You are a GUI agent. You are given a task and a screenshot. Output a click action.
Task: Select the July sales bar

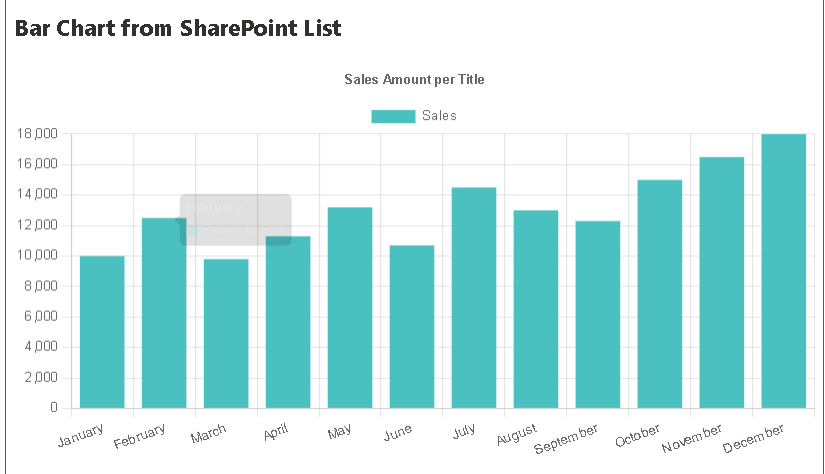coord(474,298)
